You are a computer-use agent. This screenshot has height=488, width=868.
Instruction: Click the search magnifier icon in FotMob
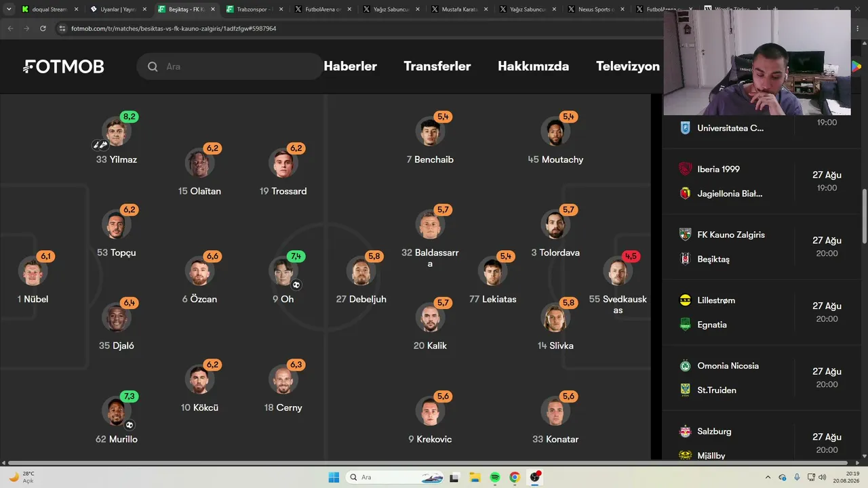pyautogui.click(x=153, y=66)
